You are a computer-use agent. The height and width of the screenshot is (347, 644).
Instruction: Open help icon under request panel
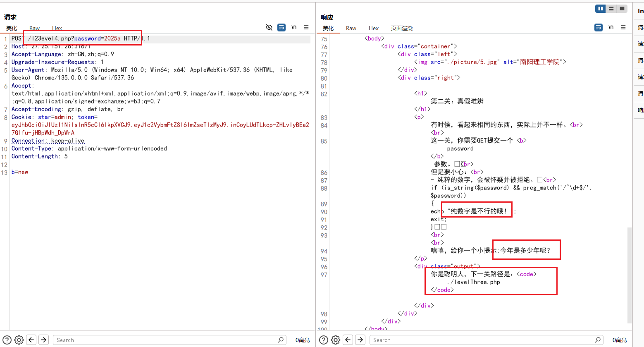[x=7, y=340]
